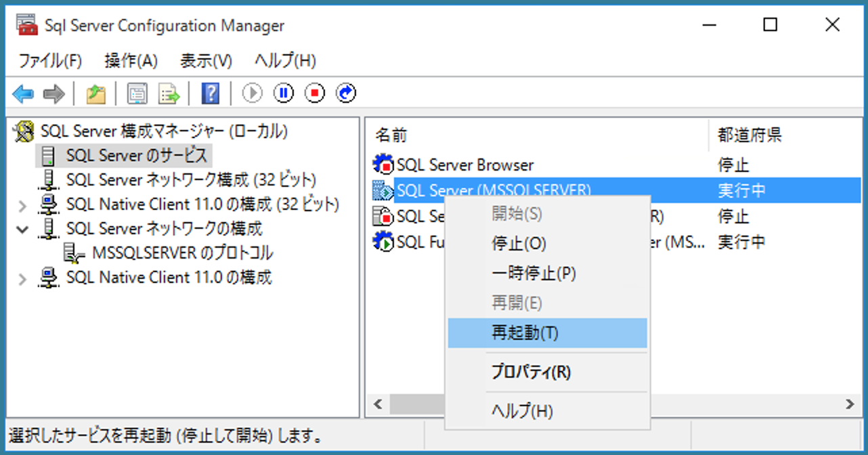Image resolution: width=868 pixels, height=455 pixels.
Task: Choose ヘルプ(H) in the context menu
Action: (548, 411)
